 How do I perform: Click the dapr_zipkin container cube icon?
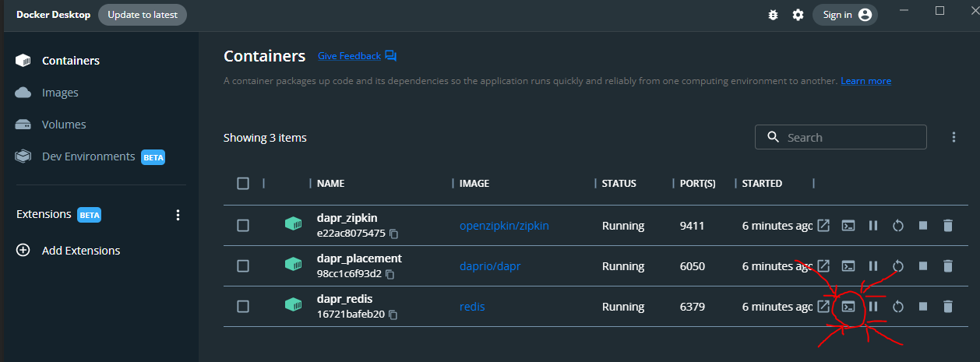click(x=293, y=225)
